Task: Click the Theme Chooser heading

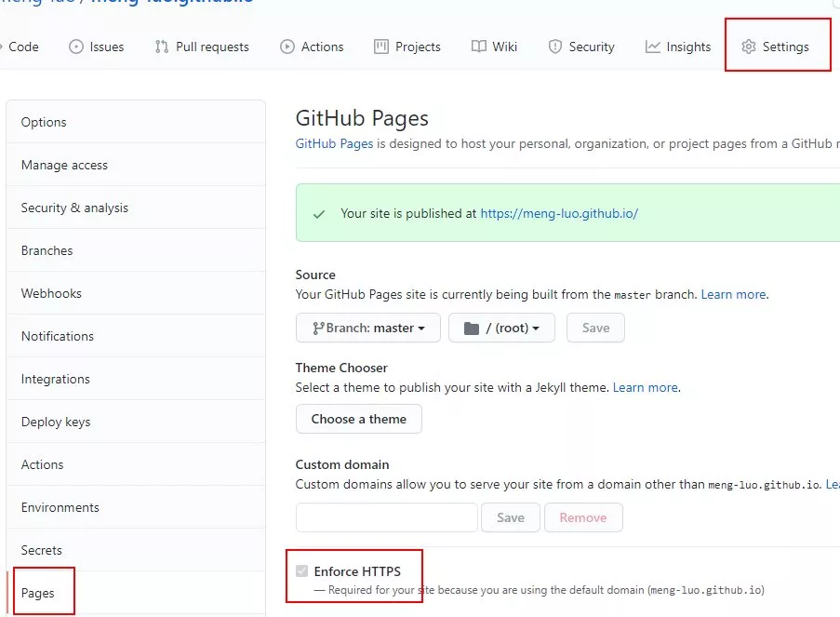Action: coord(341,368)
